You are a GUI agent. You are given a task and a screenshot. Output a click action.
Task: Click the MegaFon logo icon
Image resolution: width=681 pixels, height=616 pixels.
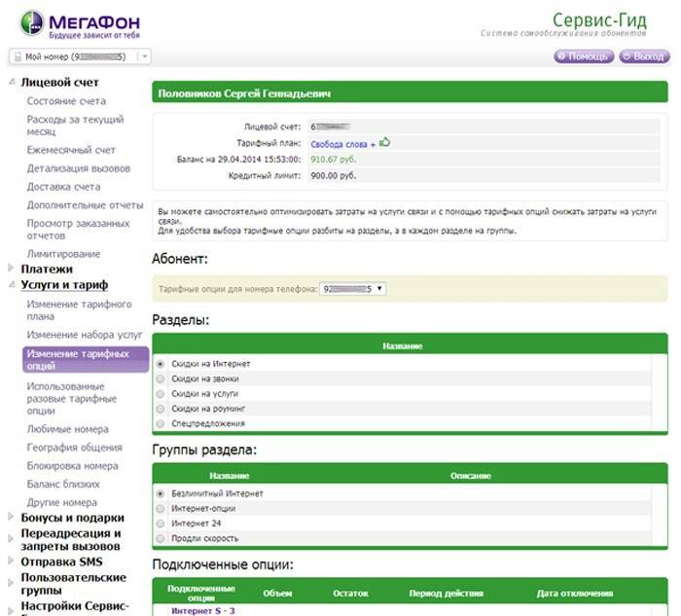pyautogui.click(x=31, y=21)
